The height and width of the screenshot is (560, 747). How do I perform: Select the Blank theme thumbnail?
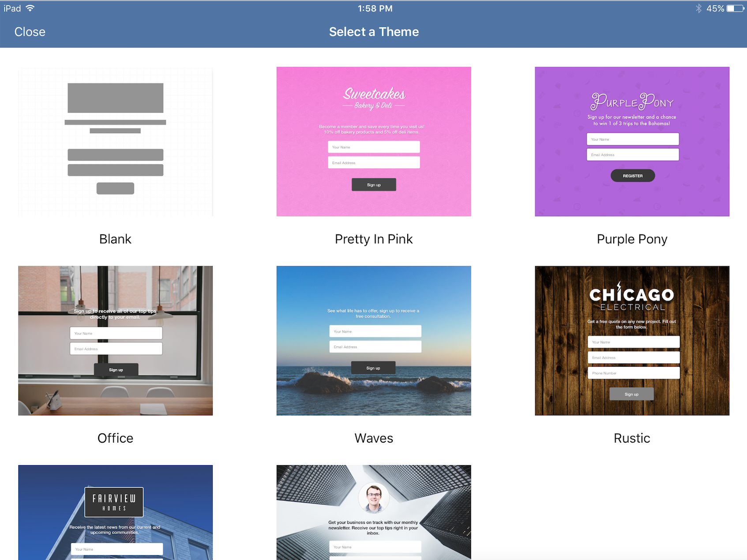115,142
